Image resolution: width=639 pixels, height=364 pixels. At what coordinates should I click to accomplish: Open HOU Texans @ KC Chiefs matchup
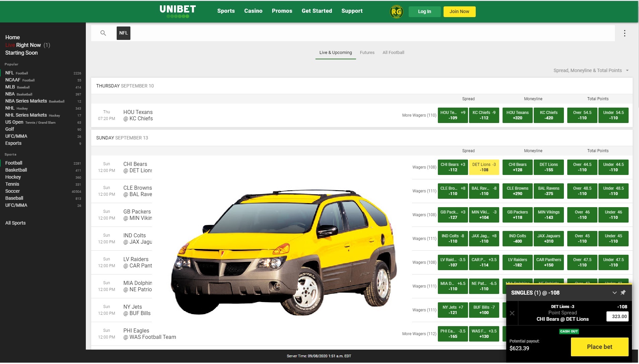[138, 115]
